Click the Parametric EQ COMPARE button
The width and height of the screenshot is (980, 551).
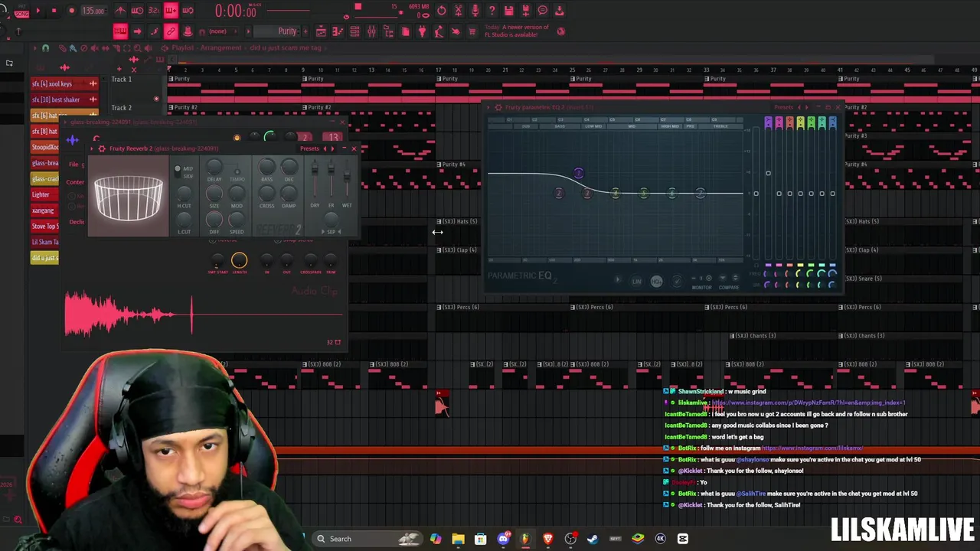click(x=729, y=288)
